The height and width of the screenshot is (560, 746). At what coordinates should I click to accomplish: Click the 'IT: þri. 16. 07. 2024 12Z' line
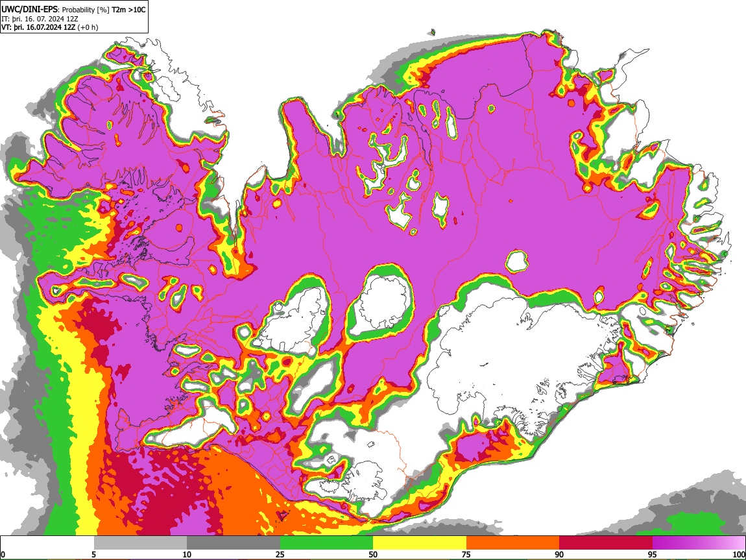[40, 19]
